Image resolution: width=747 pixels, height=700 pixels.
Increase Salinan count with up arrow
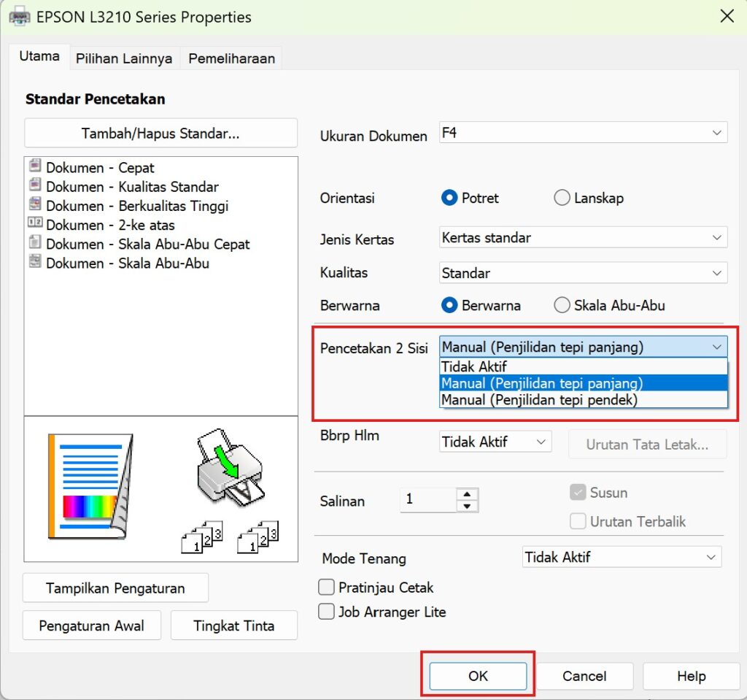point(468,493)
